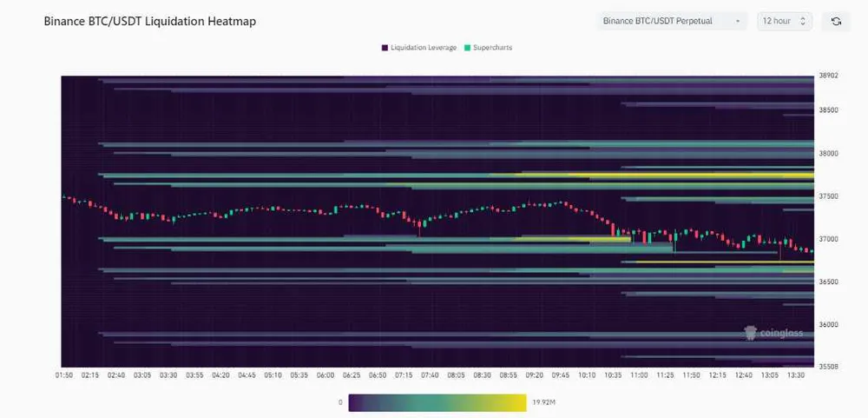Screen dimensions: 868x418
Task: Click the Coinglass watermark logo
Action: coord(773,332)
